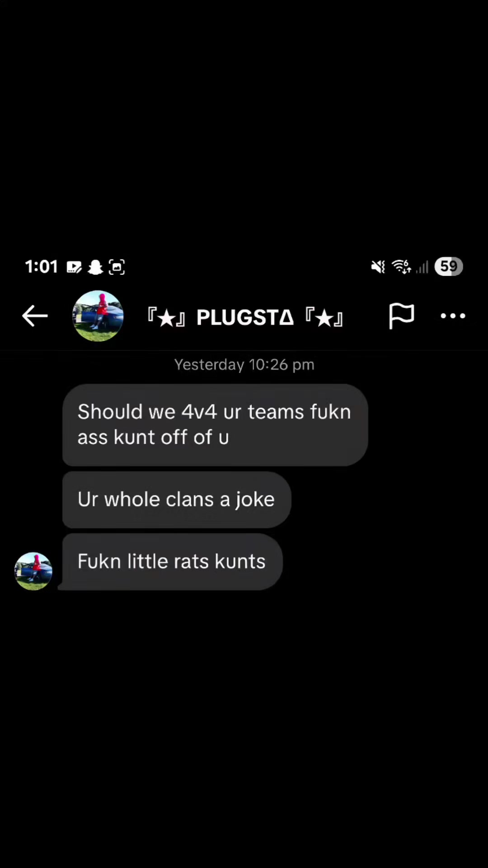Tap the 1:01 clock in status bar
This screenshot has width=488, height=868.
pos(41,267)
